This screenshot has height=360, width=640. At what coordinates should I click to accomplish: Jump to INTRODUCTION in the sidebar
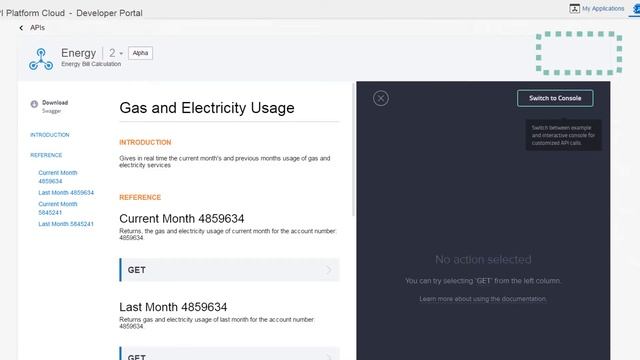[x=50, y=135]
